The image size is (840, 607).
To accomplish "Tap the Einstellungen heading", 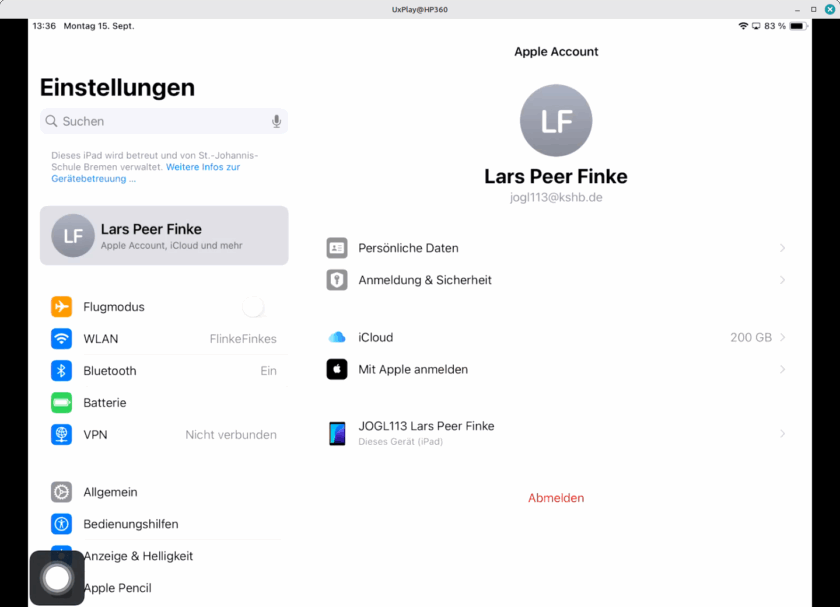I will click(x=117, y=87).
